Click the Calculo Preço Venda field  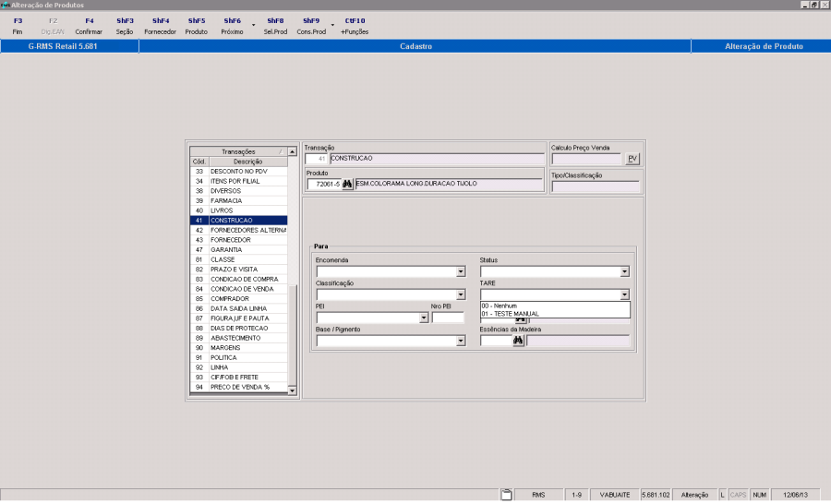pos(586,159)
